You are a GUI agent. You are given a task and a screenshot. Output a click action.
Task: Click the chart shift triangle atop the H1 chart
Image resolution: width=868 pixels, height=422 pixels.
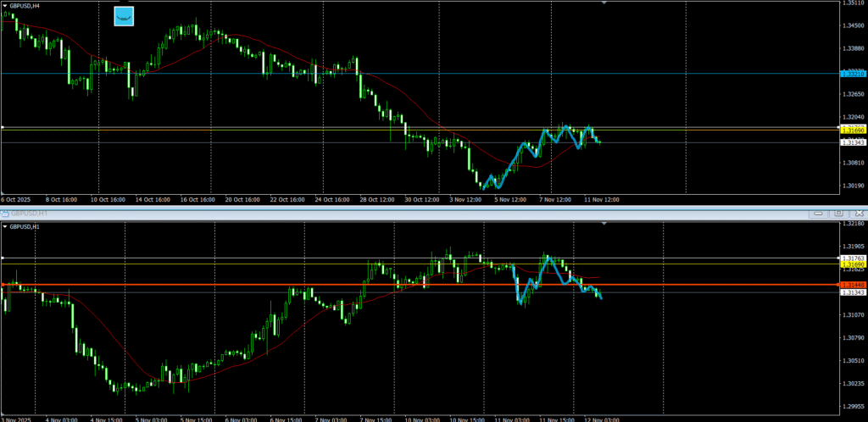604,224
